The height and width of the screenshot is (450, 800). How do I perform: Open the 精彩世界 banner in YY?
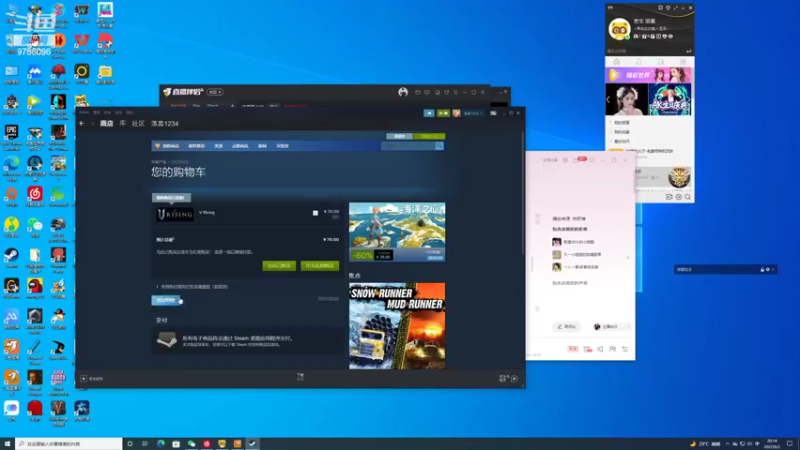click(x=648, y=75)
